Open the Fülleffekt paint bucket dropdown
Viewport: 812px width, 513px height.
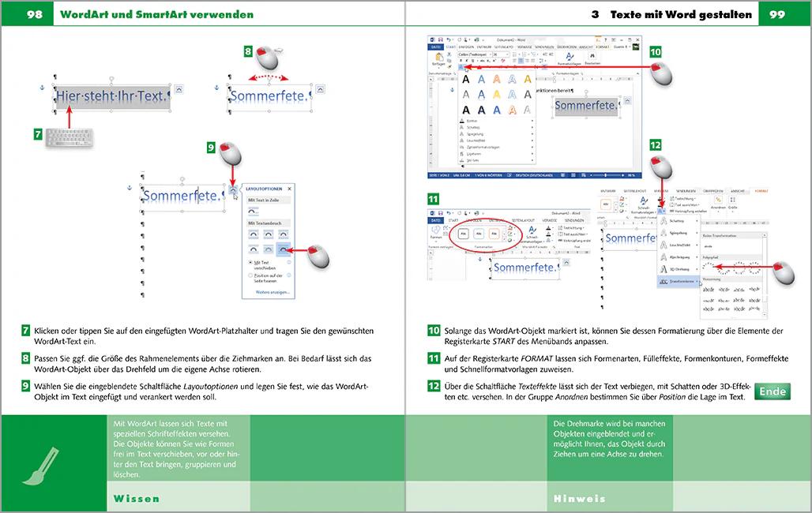point(512,228)
